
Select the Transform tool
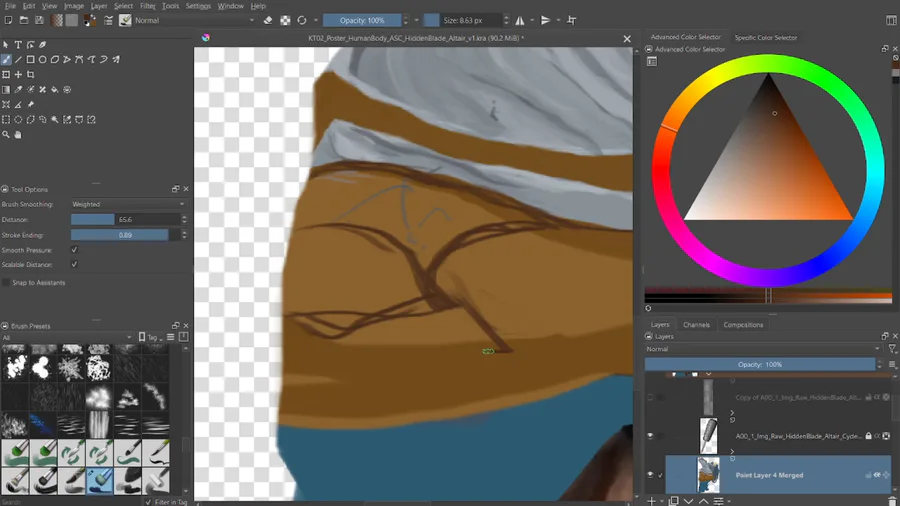[x=6, y=75]
